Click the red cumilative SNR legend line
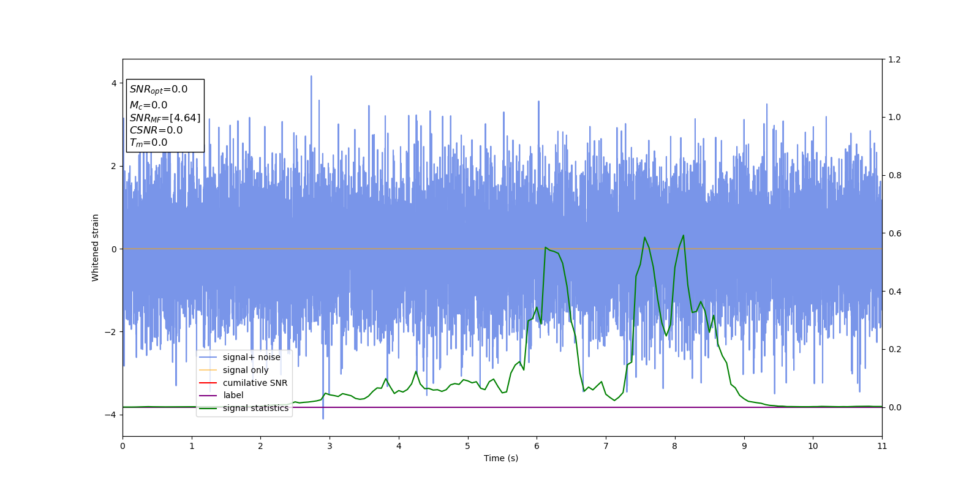980x490 pixels. [x=208, y=383]
